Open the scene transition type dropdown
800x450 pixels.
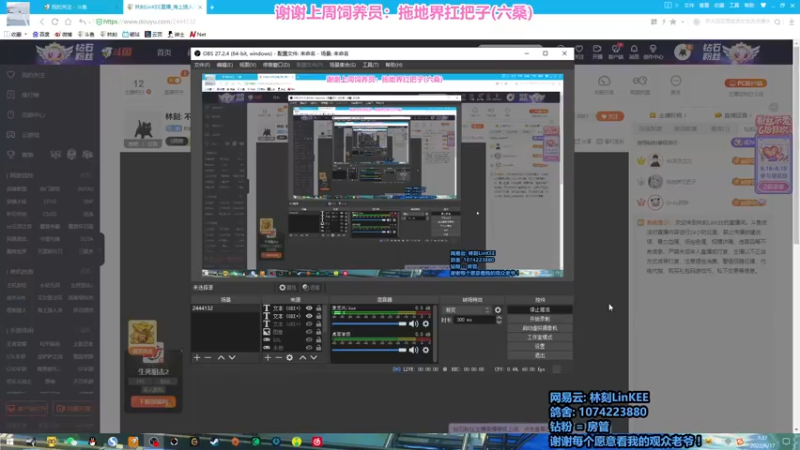click(467, 310)
